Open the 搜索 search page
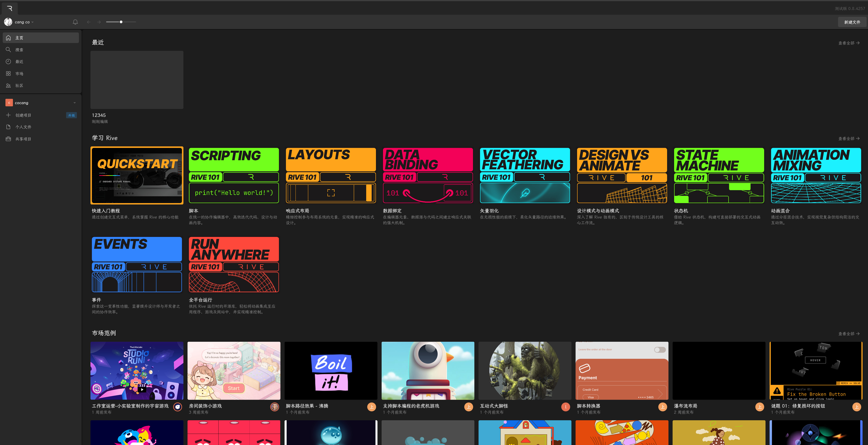 click(x=19, y=50)
